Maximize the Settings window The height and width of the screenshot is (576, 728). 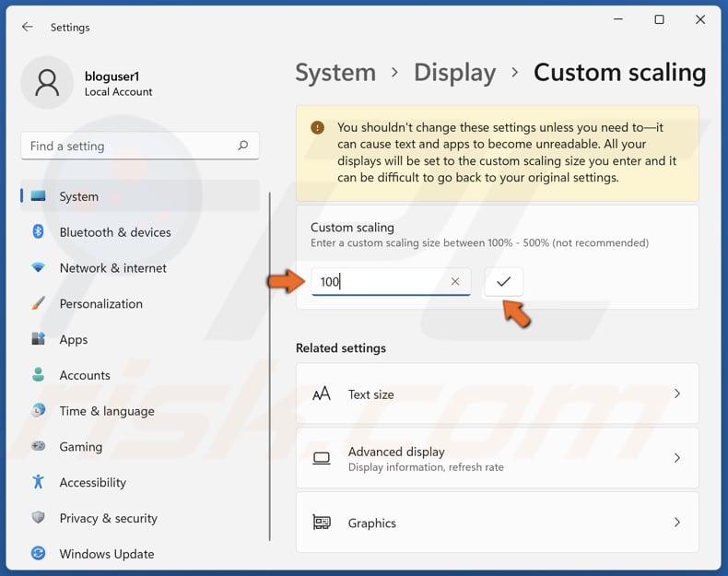click(659, 19)
